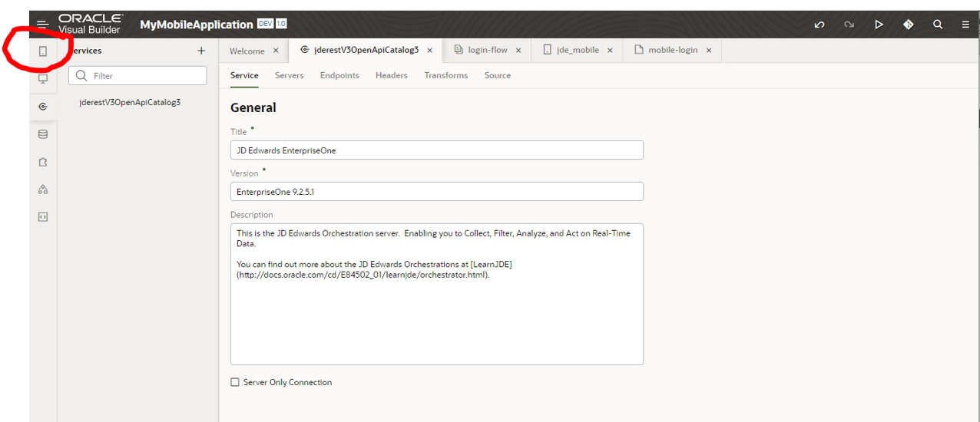Open the search magnifier in header
The height and width of the screenshot is (422, 980).
click(x=938, y=25)
